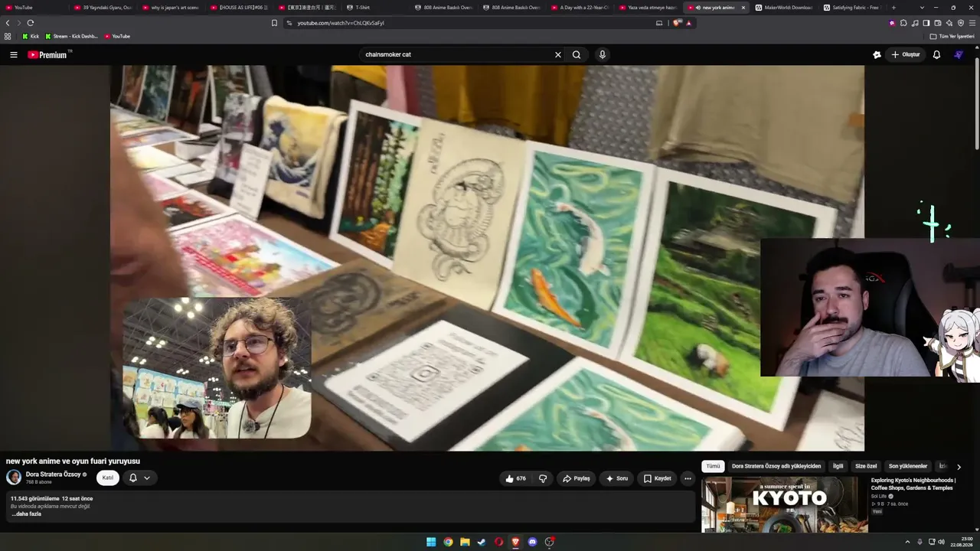The height and width of the screenshot is (551, 980).
Task: Open the YouTube guide hamburger menu
Action: (13, 54)
